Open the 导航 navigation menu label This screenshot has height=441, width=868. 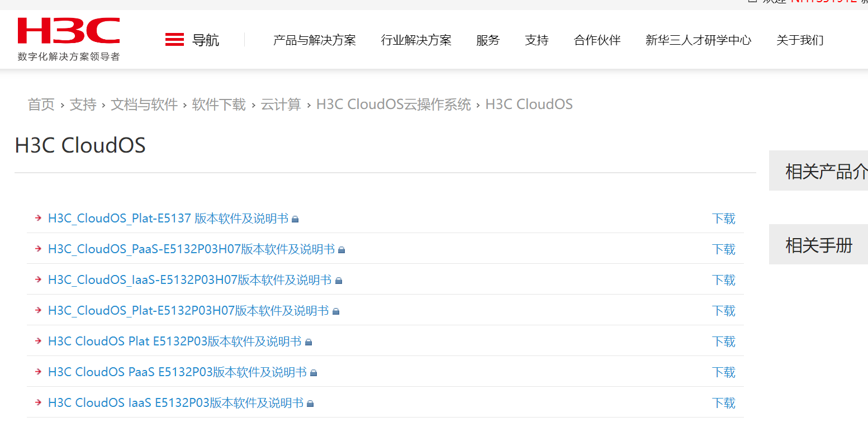(x=206, y=40)
